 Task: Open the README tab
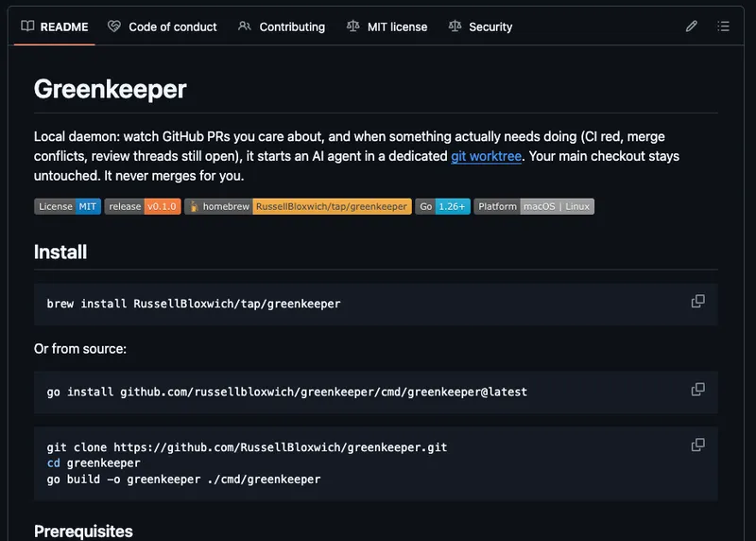pos(55,27)
